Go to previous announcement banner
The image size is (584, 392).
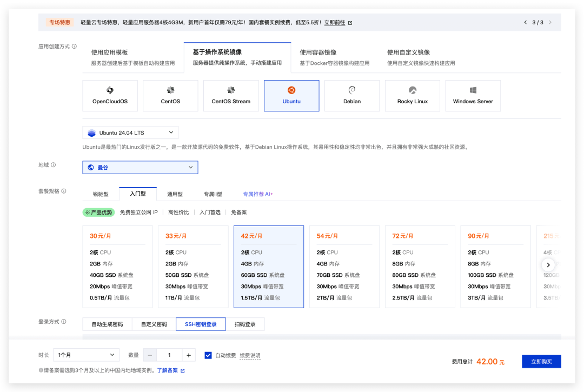click(x=525, y=22)
